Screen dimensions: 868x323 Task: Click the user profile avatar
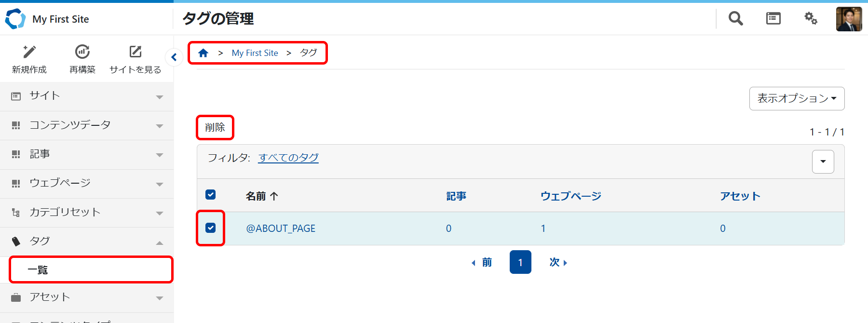tap(849, 19)
